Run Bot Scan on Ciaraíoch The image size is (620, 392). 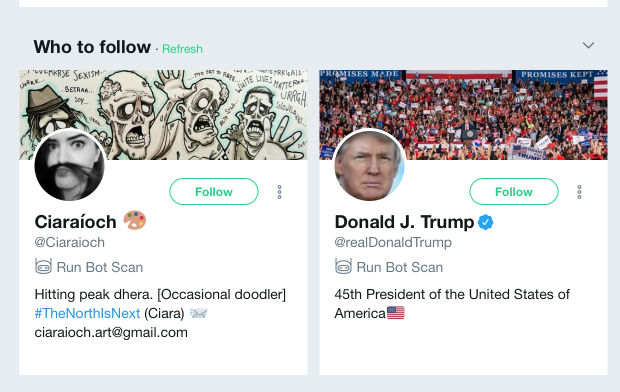[x=100, y=267]
